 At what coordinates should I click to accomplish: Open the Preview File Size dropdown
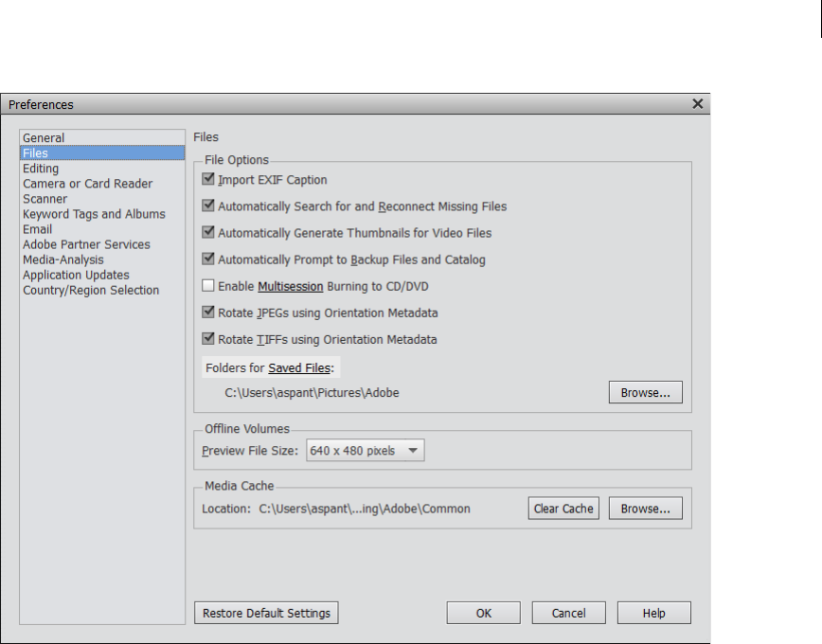(366, 451)
